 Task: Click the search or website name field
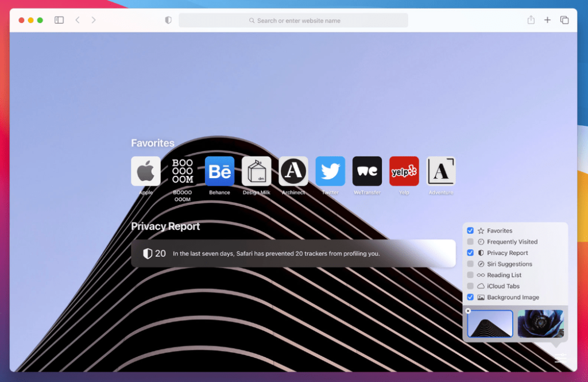[293, 20]
